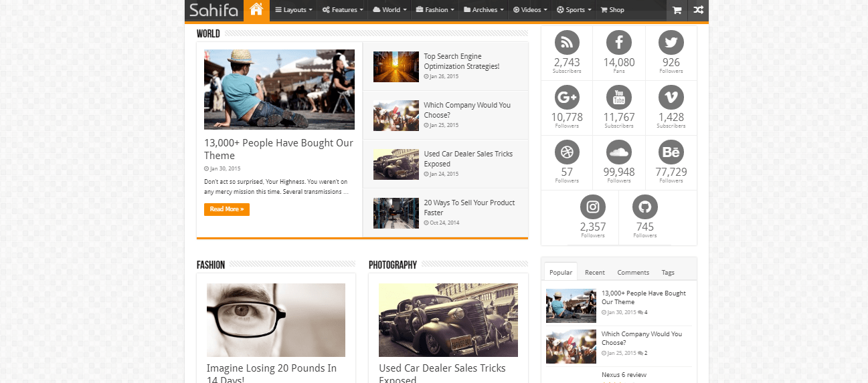
Task: Click the Popular tab boy-with-hat thumbnail
Action: click(x=571, y=305)
